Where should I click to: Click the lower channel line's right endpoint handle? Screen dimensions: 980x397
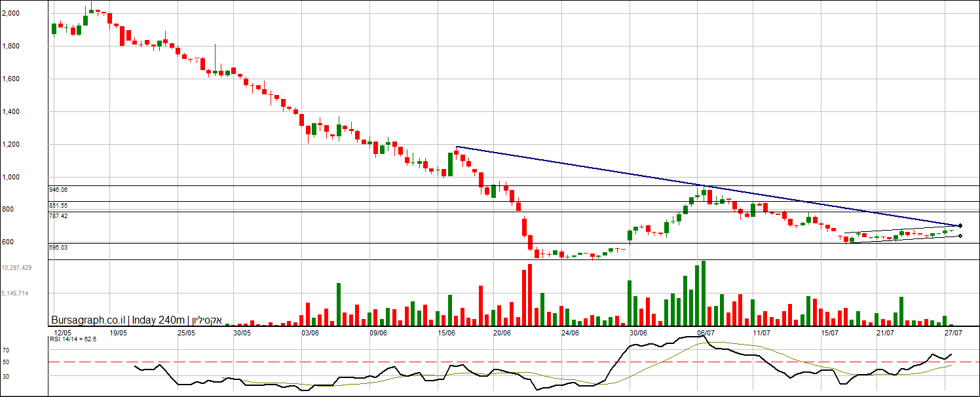pos(960,236)
